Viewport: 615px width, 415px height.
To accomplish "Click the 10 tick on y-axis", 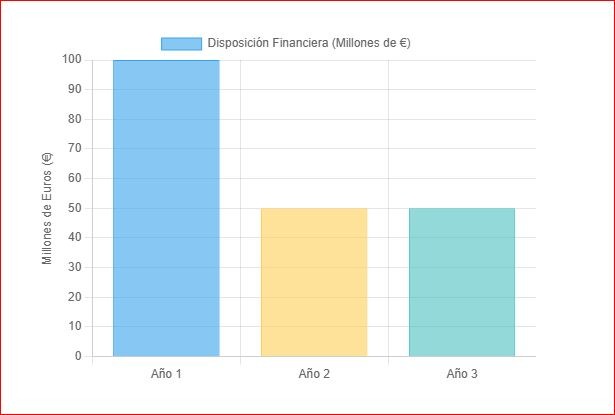I will click(75, 326).
